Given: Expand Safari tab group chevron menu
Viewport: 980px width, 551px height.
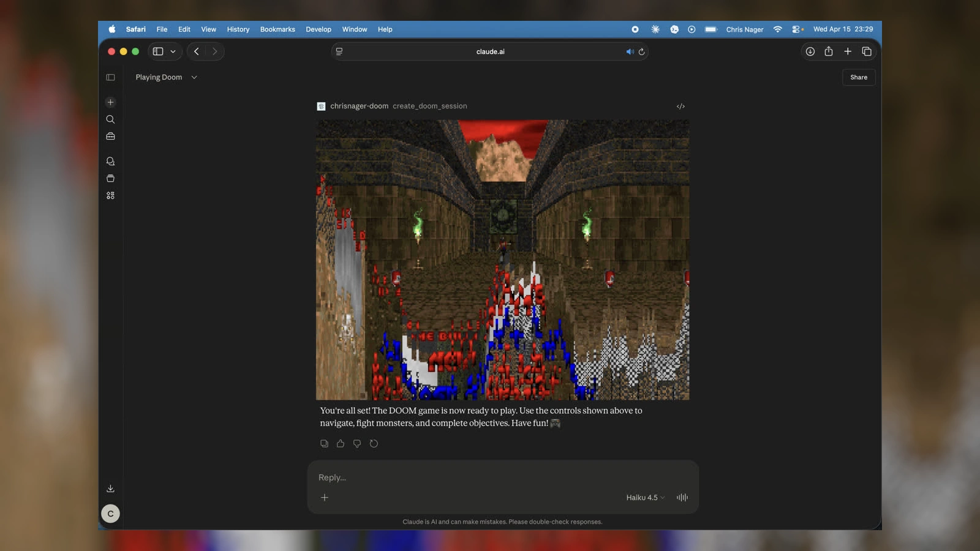Looking at the screenshot, I should (x=173, y=51).
